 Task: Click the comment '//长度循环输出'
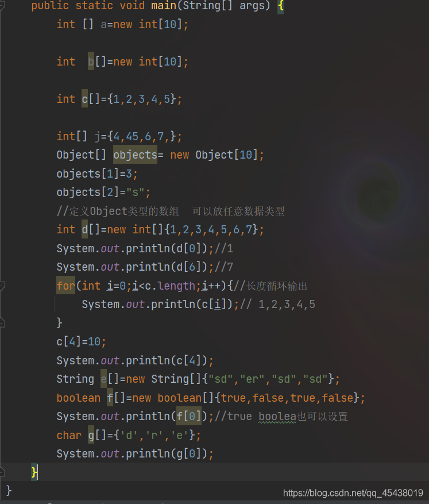[x=270, y=286]
